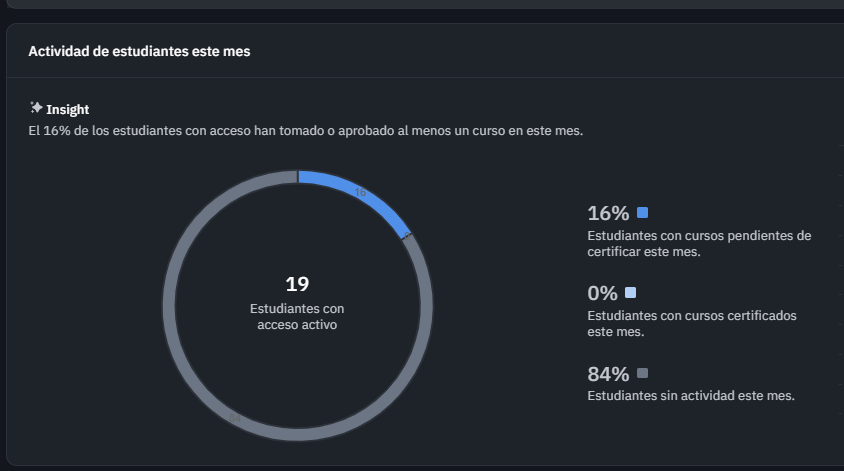Click the light blue square beside 0%

tap(630, 293)
